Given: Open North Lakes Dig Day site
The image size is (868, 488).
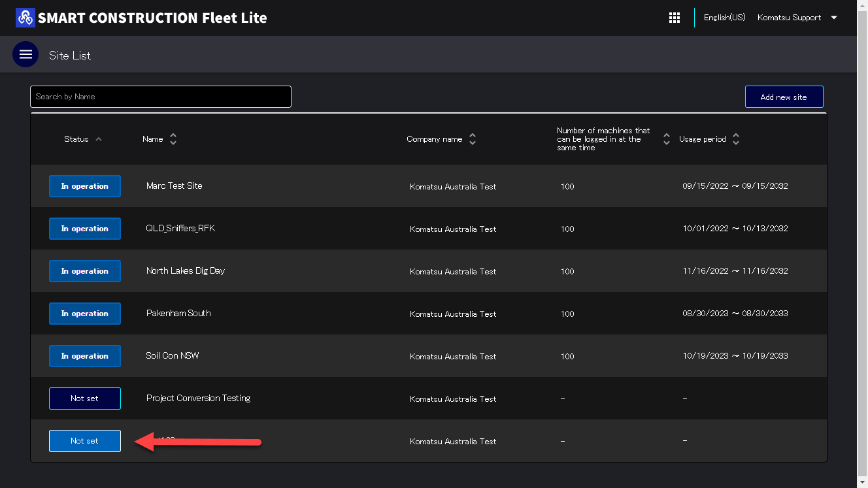Looking at the screenshot, I should pos(186,270).
